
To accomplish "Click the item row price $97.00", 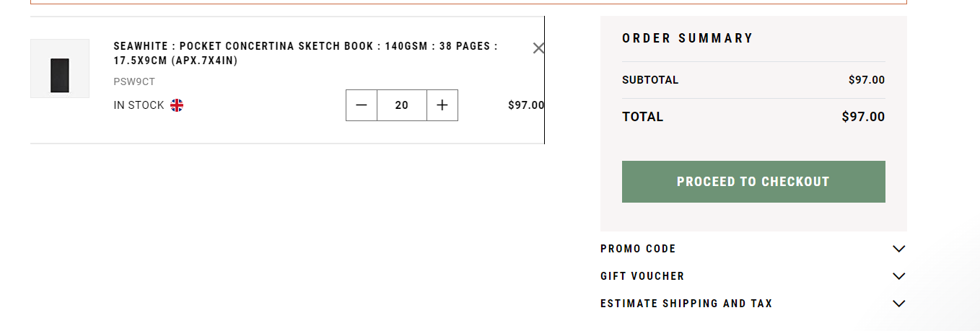I will tap(526, 105).
